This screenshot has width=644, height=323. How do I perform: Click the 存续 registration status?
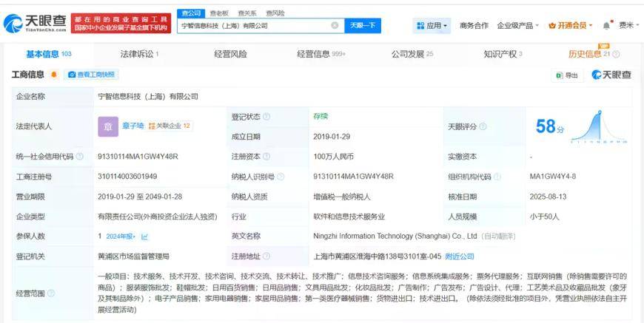click(321, 116)
